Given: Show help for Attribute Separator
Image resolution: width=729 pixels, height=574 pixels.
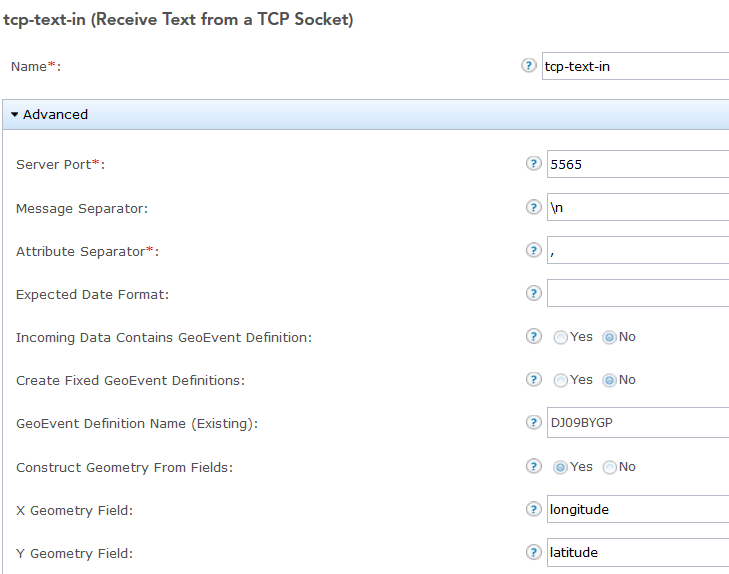Looking at the screenshot, I should tap(534, 250).
